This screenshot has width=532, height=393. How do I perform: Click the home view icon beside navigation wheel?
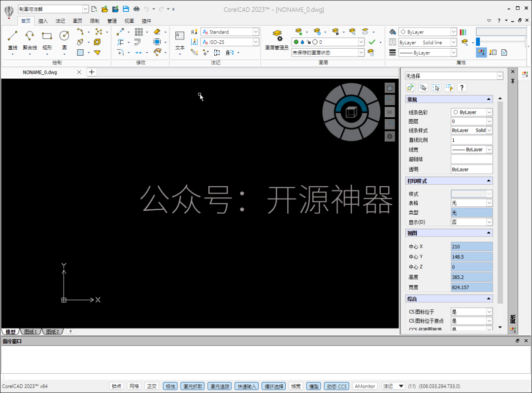coord(390,88)
